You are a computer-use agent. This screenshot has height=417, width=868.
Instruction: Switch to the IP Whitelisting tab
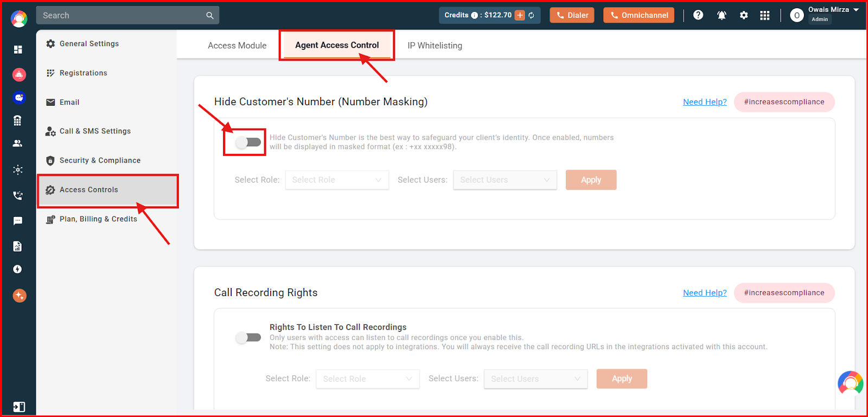pos(435,46)
